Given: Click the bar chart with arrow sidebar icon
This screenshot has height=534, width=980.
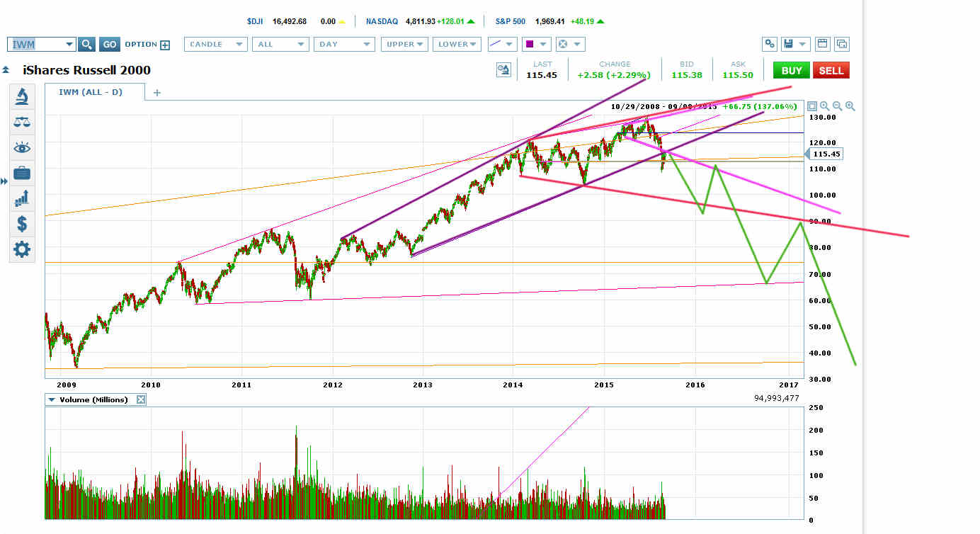Looking at the screenshot, I should (x=22, y=198).
